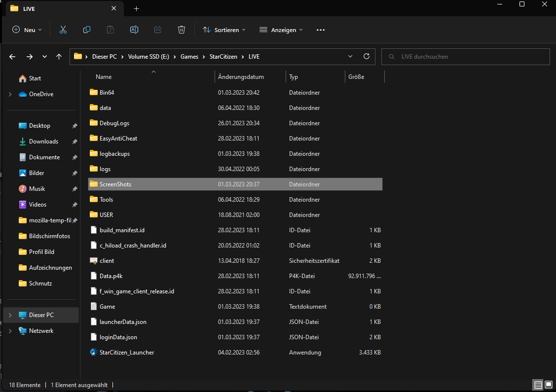The height and width of the screenshot is (392, 556).
Task: Select the Bin64 folder
Action: coord(235,93)
